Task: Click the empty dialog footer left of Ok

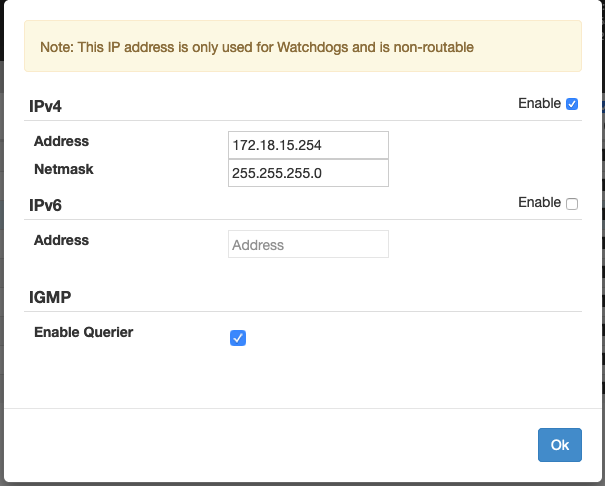Action: (x=270, y=444)
